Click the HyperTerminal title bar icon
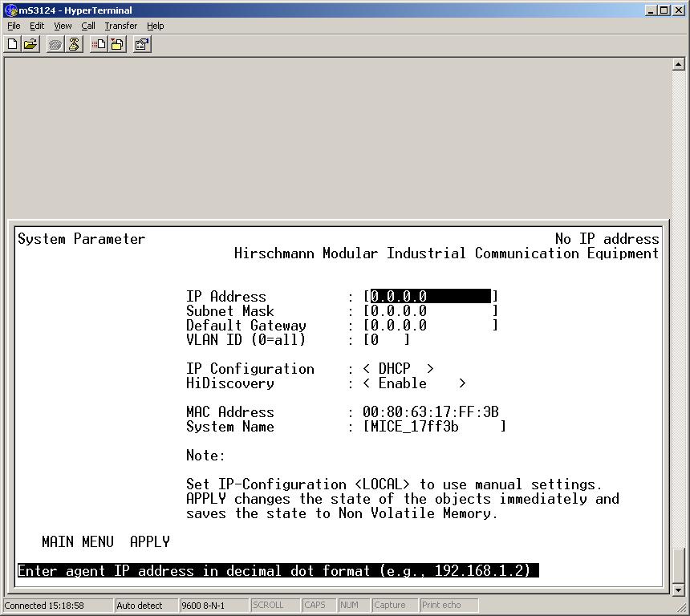690x616 pixels. click(x=10, y=10)
